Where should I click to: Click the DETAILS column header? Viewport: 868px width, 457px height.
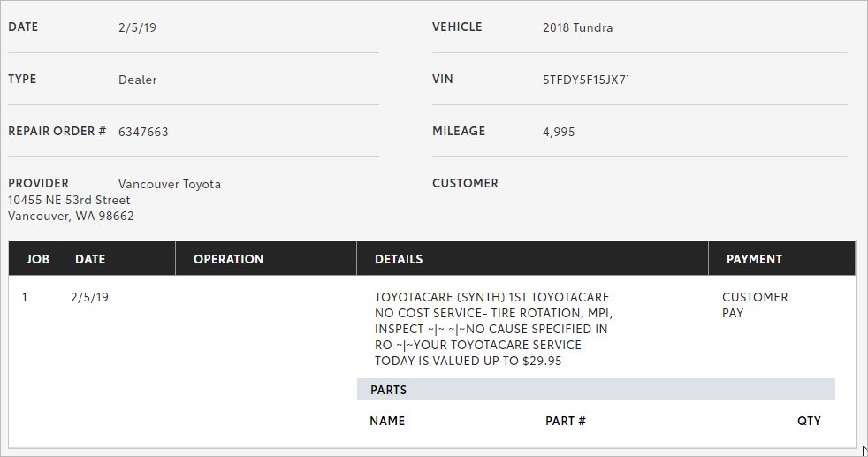point(399,259)
